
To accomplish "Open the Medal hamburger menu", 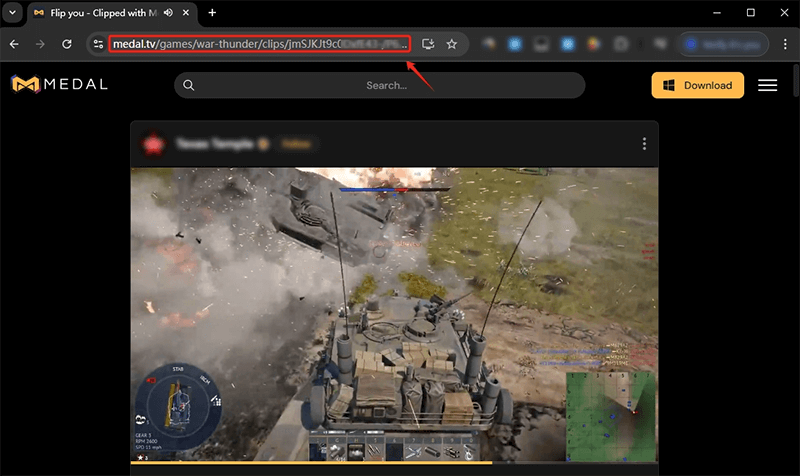I will pos(767,85).
